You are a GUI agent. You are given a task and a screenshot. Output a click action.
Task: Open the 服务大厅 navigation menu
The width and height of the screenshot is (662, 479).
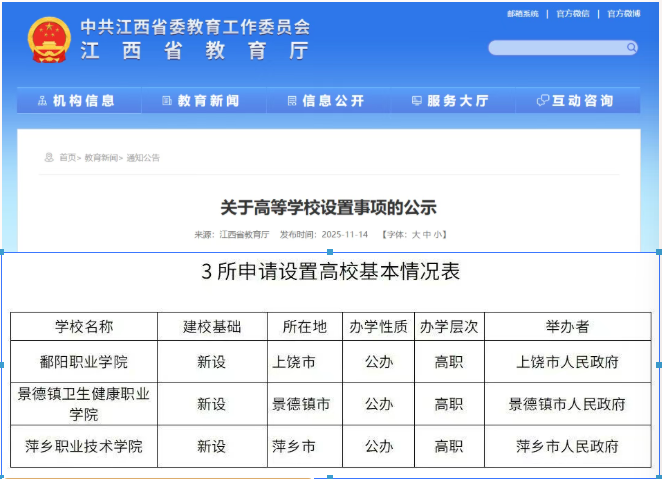453,100
